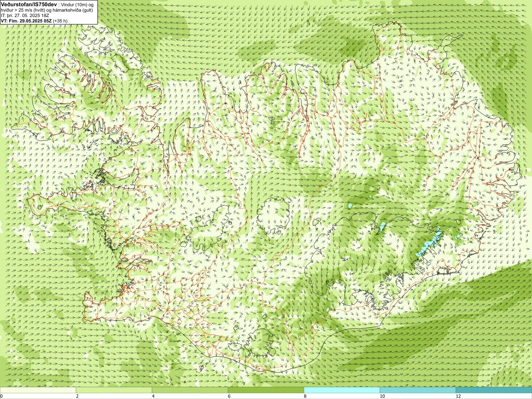Click the dark green 6–8 legend segment
This screenshot has width=532, height=399.
tap(266, 390)
